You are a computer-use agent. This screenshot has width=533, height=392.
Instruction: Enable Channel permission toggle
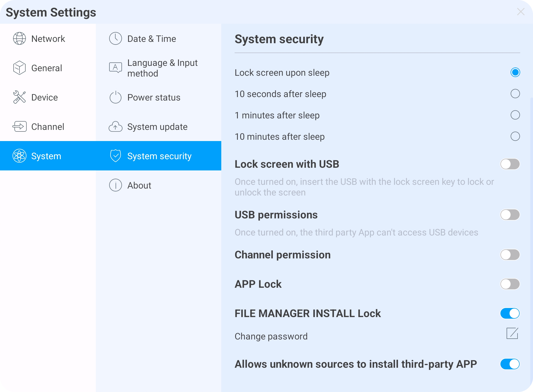[x=510, y=255]
